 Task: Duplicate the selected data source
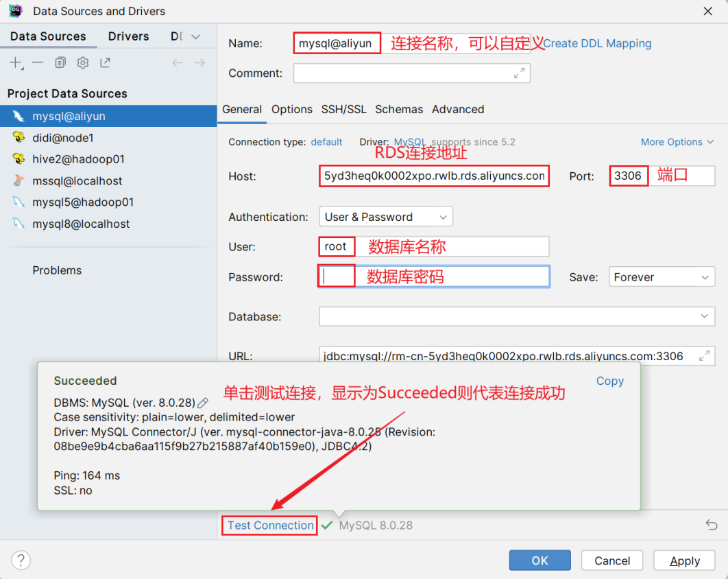coord(60,62)
